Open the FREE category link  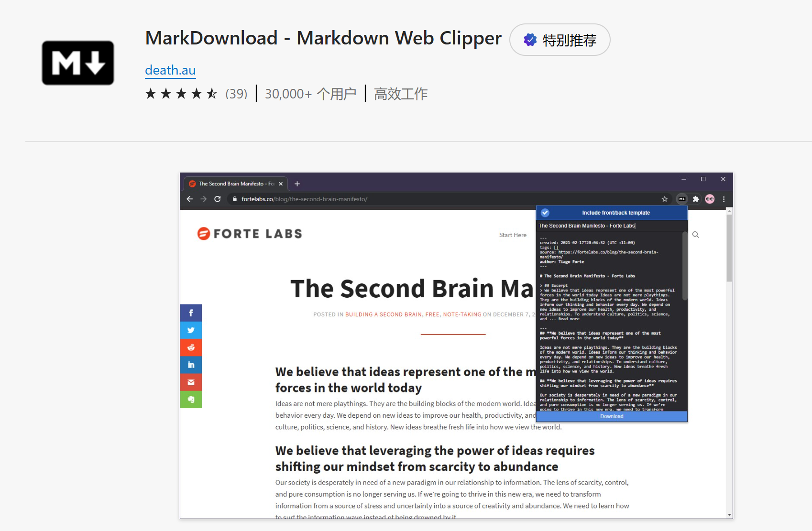432,314
